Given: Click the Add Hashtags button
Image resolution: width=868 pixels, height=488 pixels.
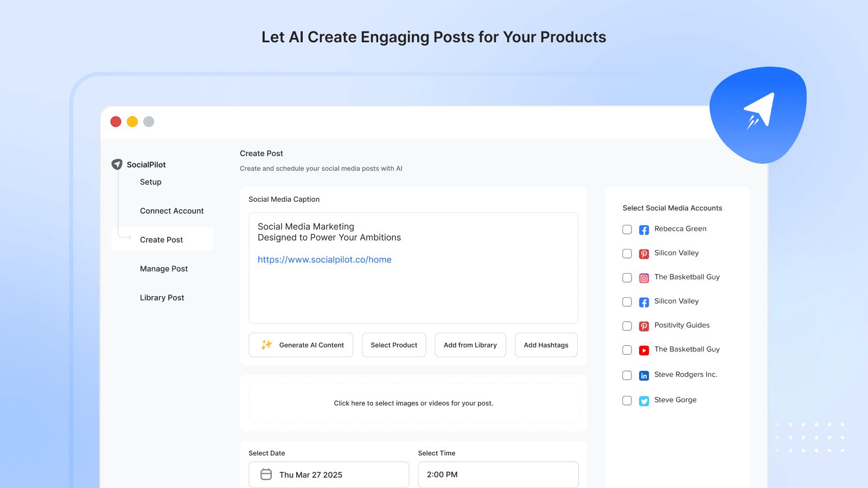Looking at the screenshot, I should pos(546,345).
